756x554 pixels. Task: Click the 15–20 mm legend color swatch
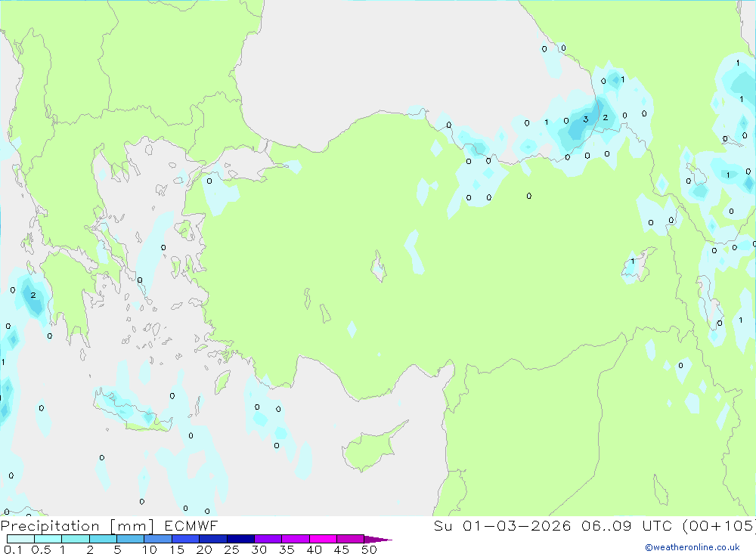186,539
